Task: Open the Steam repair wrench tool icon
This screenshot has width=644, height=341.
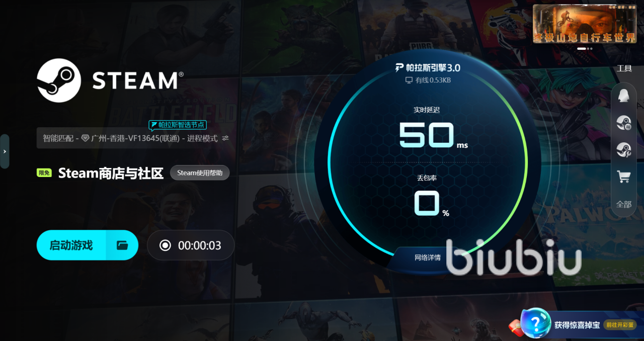Action: [624, 150]
